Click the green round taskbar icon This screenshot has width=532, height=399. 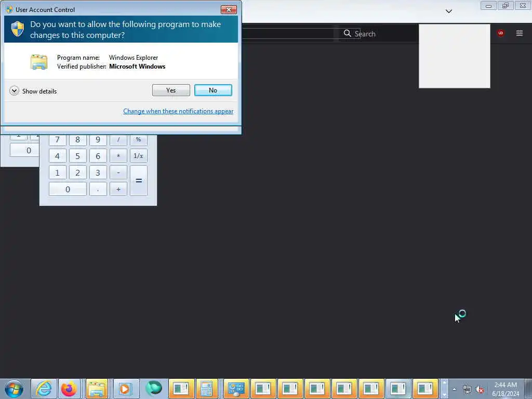click(153, 389)
